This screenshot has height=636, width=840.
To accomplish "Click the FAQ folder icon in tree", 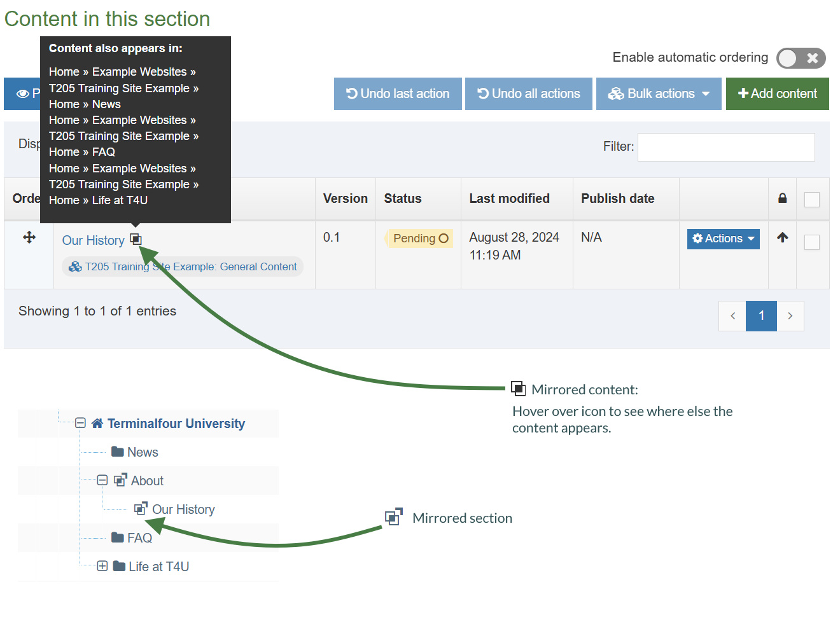I will coord(118,537).
